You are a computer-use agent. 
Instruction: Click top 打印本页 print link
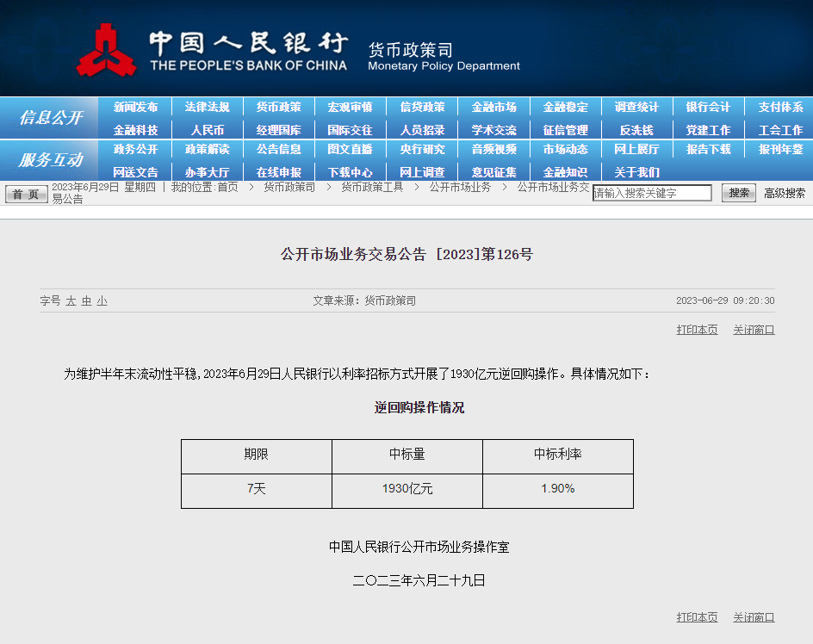click(x=697, y=330)
